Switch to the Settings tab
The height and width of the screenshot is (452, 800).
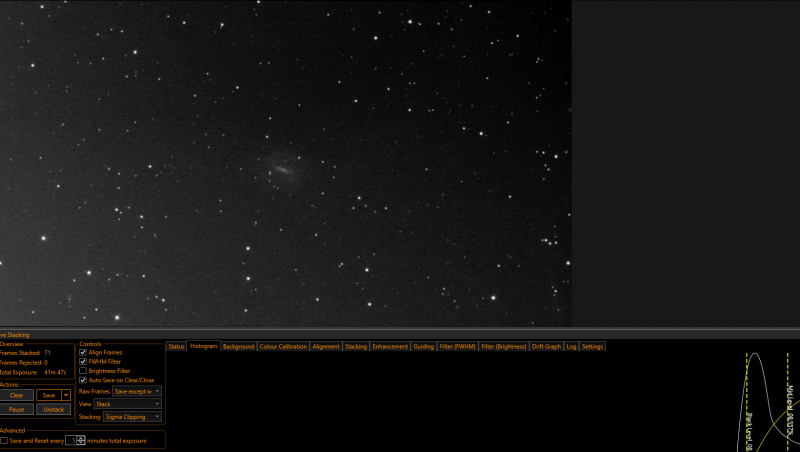(x=592, y=346)
